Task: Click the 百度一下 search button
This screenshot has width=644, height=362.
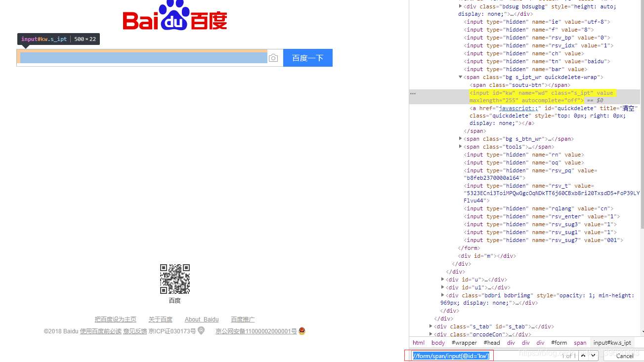Action: tap(308, 58)
